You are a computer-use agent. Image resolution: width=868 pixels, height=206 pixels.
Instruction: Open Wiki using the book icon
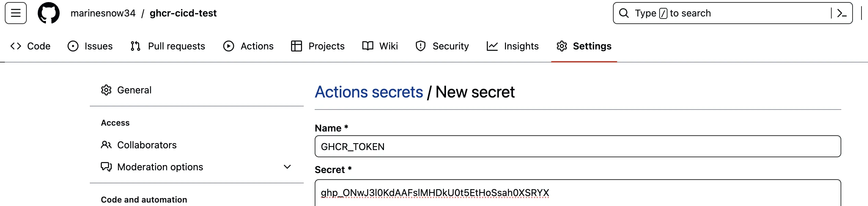tap(367, 46)
